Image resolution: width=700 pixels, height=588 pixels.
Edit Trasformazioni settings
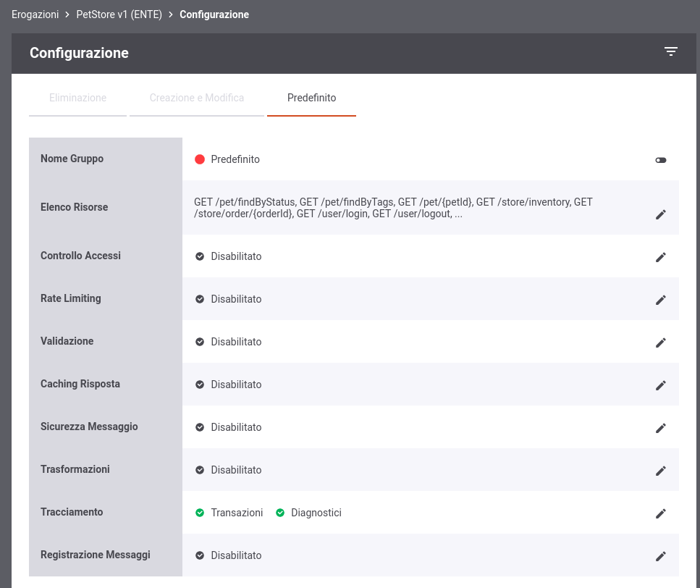661,471
